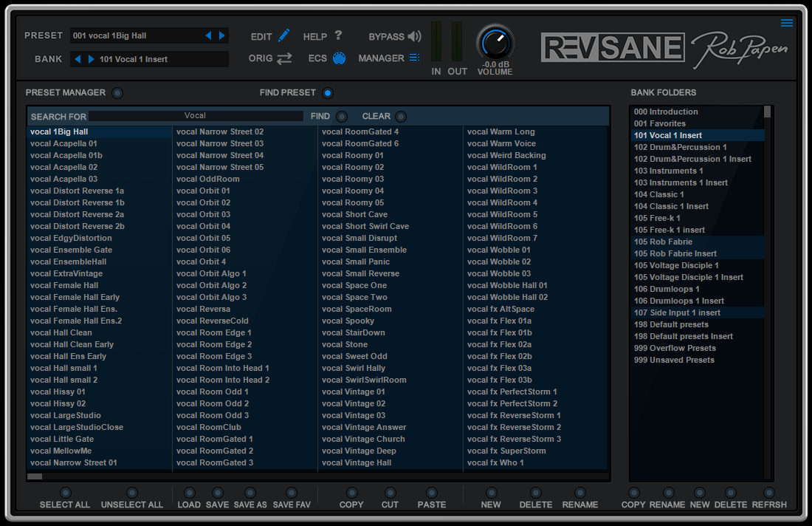The width and height of the screenshot is (812, 526).
Task: Click the Find button circle
Action: pos(342,117)
